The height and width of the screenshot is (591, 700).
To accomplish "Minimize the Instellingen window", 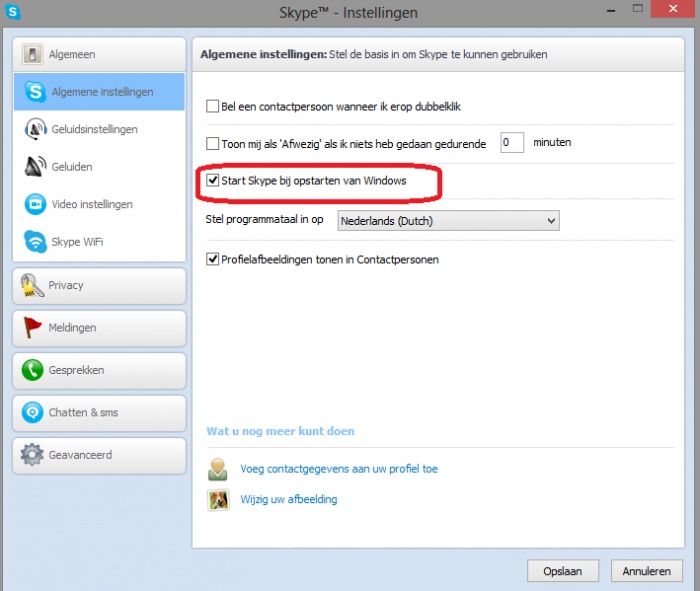I will (611, 9).
